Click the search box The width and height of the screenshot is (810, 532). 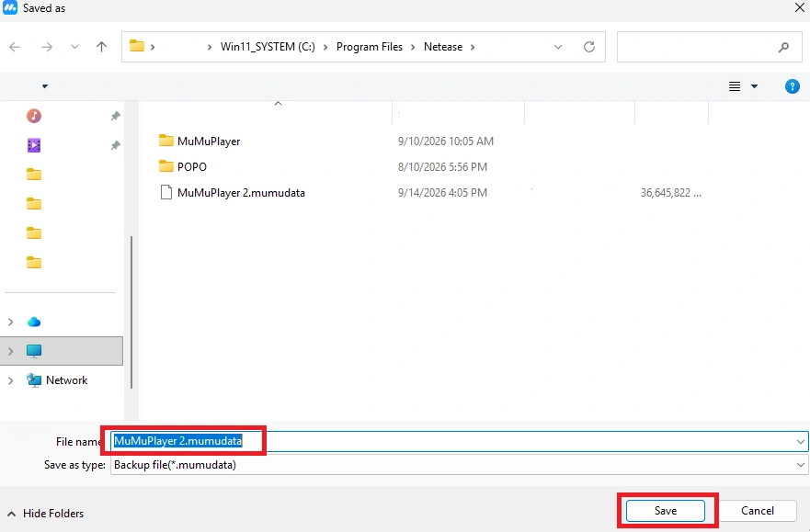709,47
